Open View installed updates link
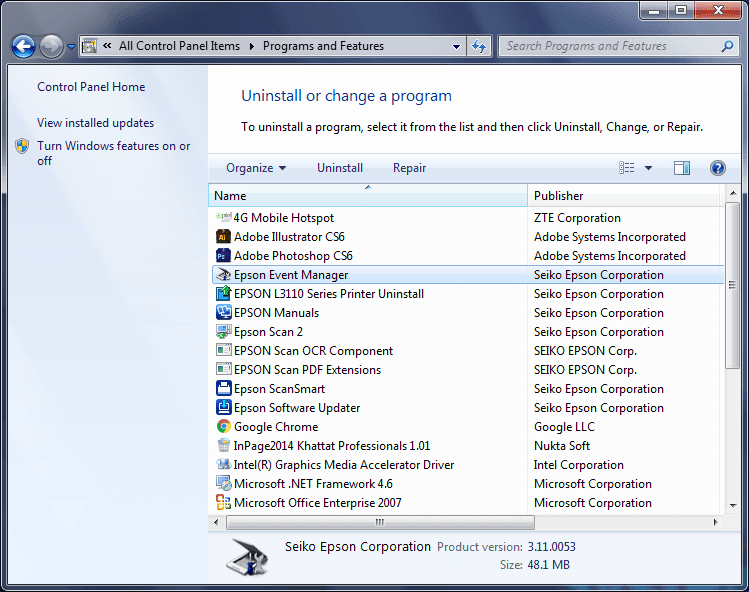 point(96,123)
